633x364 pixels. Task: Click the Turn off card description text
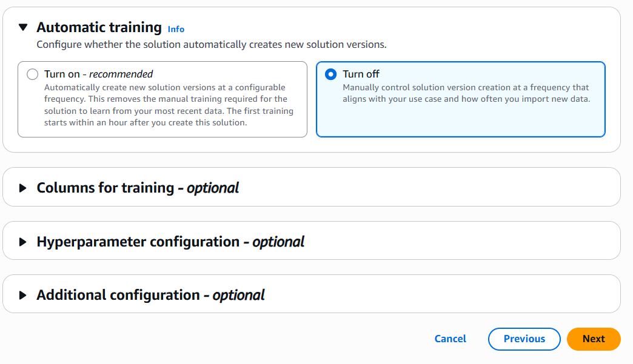466,93
